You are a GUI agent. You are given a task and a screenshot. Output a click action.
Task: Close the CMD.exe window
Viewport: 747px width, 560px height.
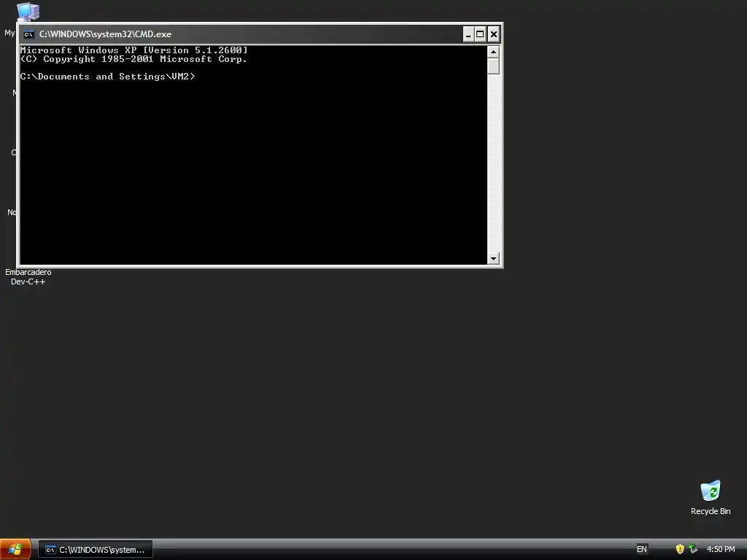point(494,34)
